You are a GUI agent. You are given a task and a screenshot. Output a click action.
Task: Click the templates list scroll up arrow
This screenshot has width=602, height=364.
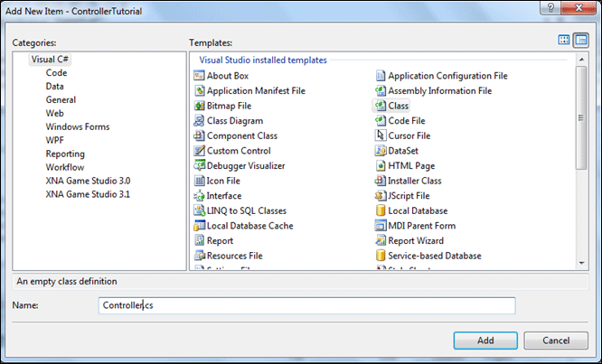click(x=581, y=60)
